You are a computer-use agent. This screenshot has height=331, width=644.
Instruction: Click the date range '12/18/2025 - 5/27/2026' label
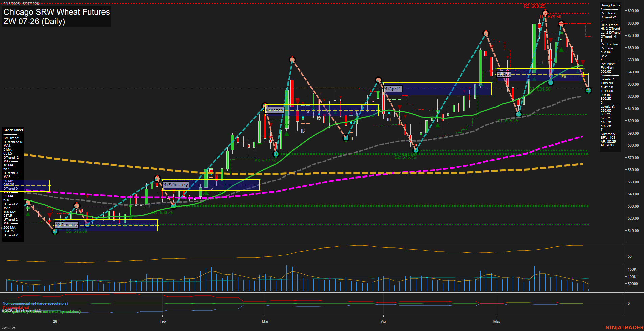point(20,4)
